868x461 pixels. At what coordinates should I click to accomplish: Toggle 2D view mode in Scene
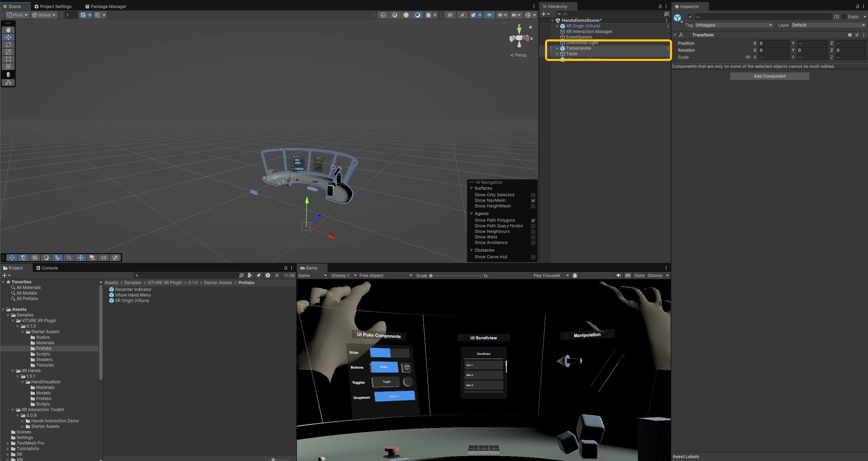[450, 15]
